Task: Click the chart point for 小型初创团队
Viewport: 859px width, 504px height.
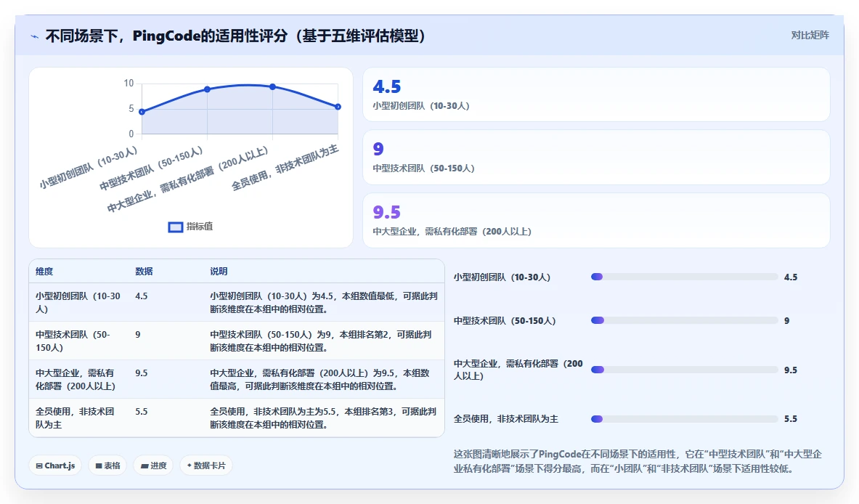Action: point(142,112)
